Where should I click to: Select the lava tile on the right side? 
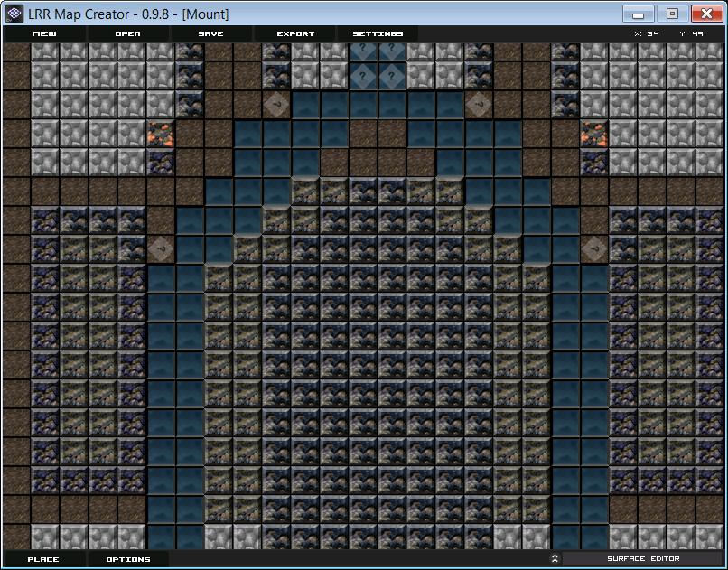(593, 134)
